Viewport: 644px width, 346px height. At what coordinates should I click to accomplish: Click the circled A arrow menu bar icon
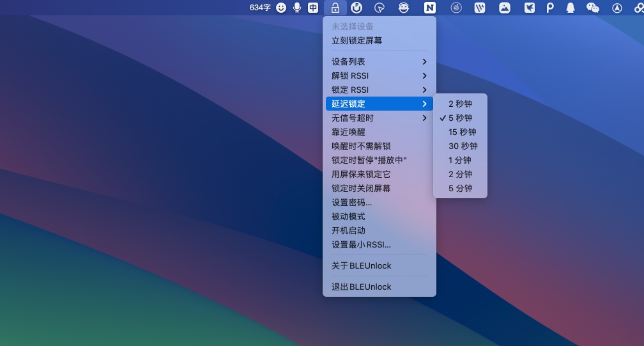pos(617,8)
